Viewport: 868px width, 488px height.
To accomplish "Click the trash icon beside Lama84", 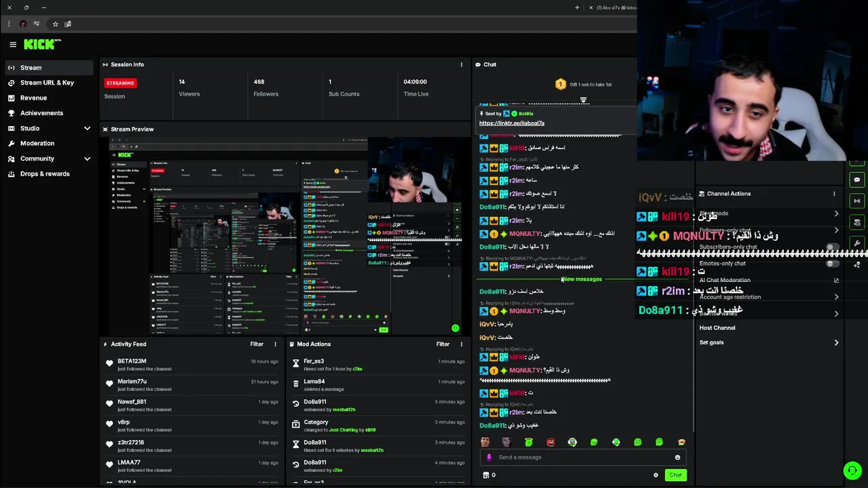I will click(296, 384).
